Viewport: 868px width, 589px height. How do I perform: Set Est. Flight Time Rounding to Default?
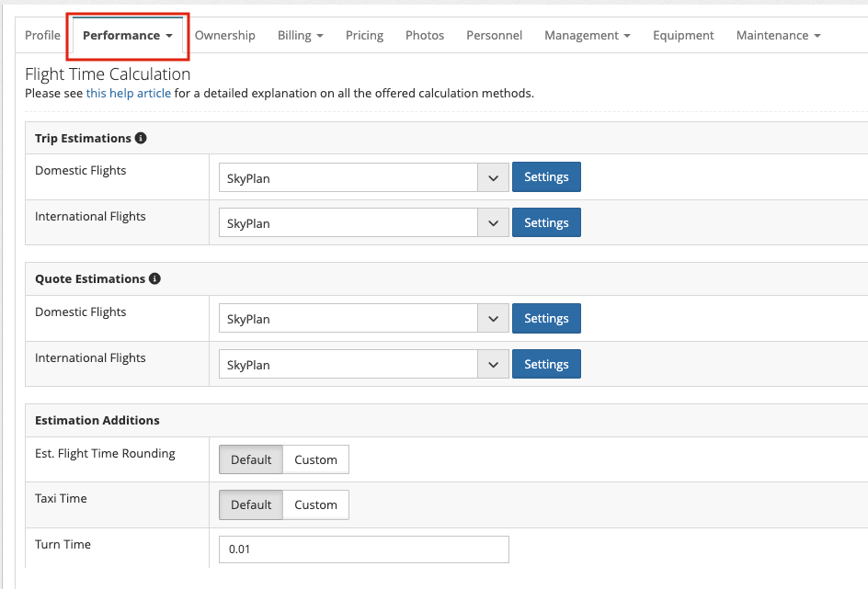251,459
